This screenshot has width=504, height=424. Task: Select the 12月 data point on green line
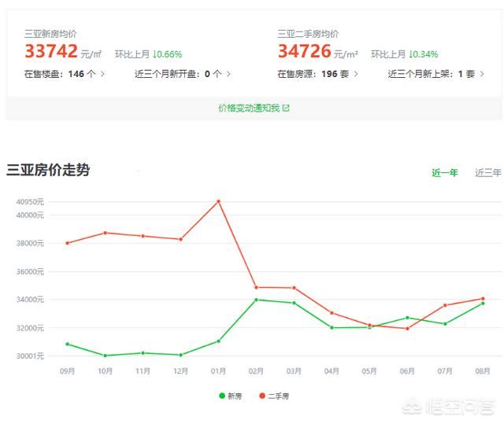(x=180, y=355)
